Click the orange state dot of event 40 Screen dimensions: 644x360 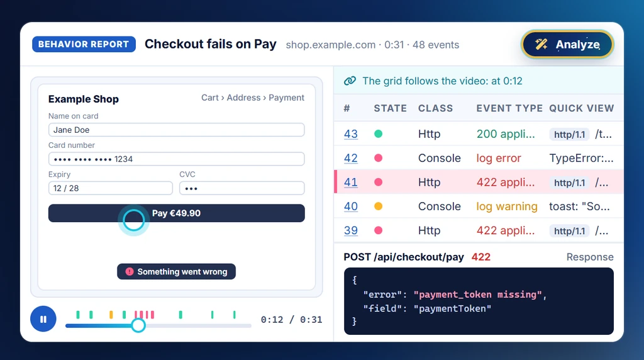(x=378, y=206)
